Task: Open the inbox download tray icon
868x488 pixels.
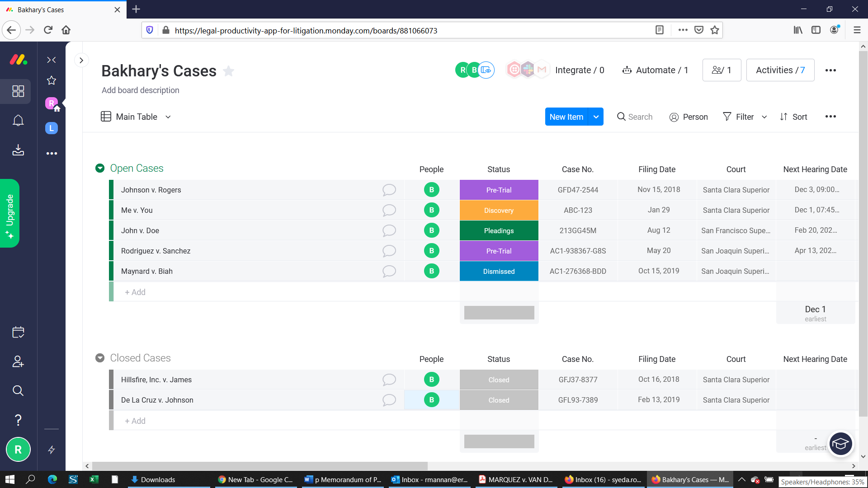Action: (18, 150)
